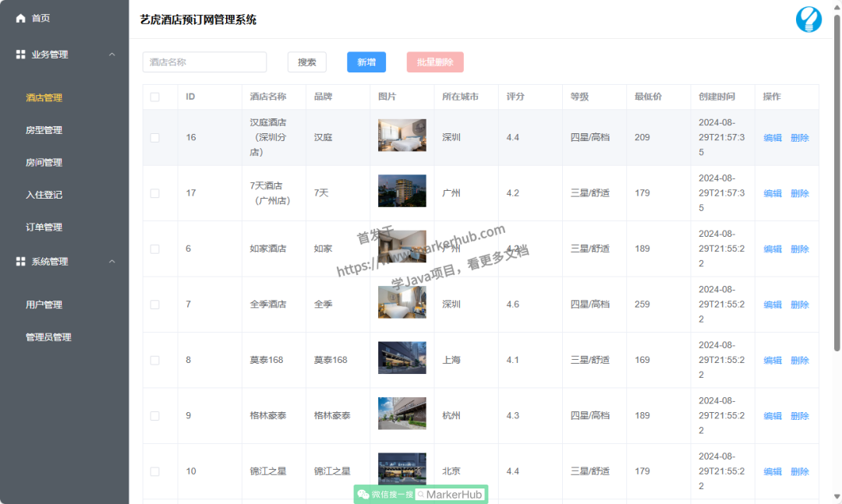Image resolution: width=842 pixels, height=504 pixels.
Task: Edit the 7天酒店 row
Action: [772, 193]
